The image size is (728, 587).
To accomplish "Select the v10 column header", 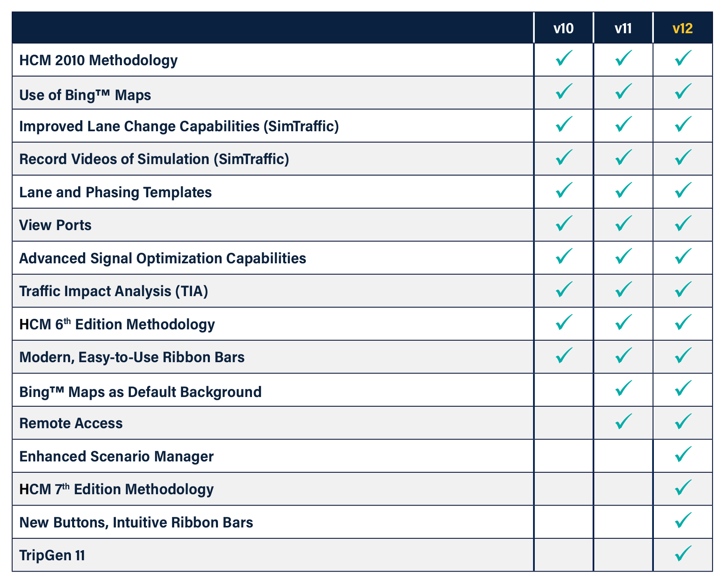I will pos(564,28).
